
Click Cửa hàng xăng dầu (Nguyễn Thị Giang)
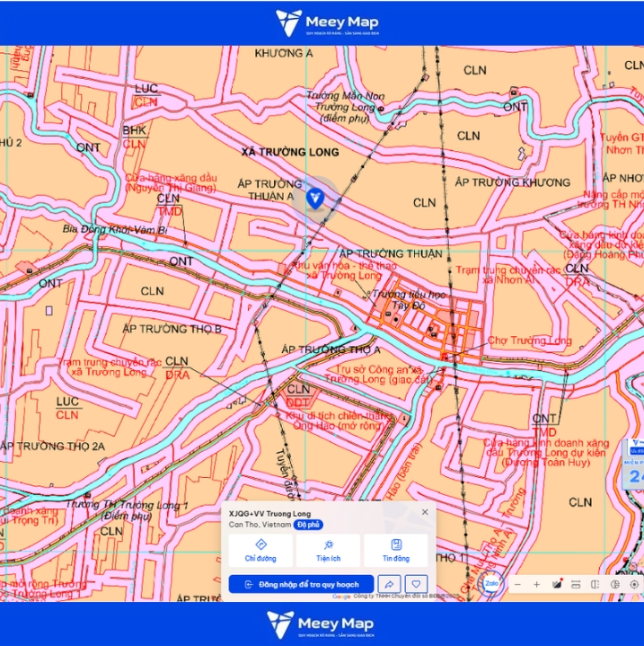[171, 183]
